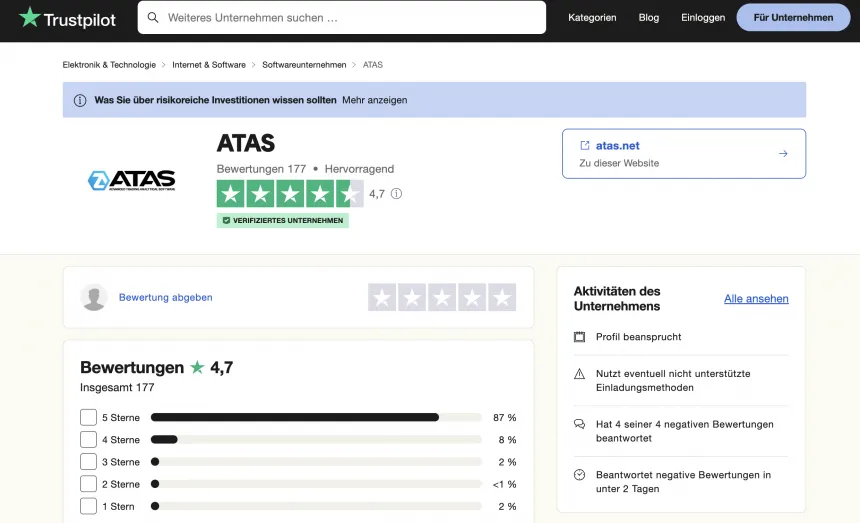
Task: Rate four stars in review box
Action: tap(472, 297)
